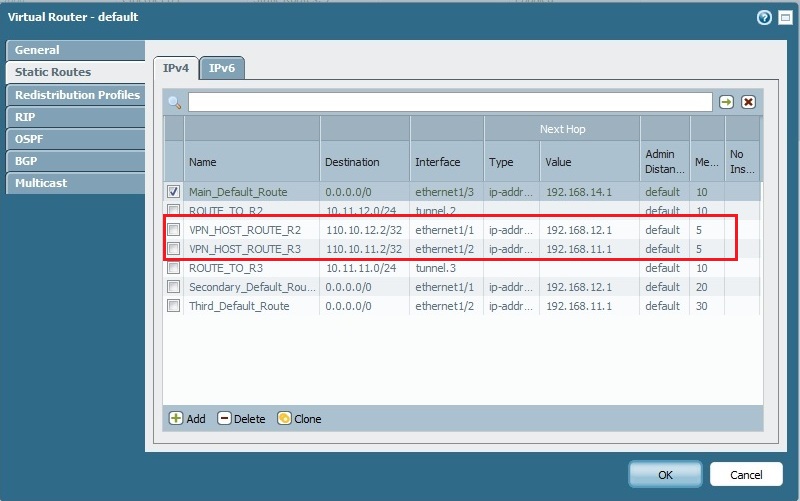Select the Third_Default_Route checkbox
Viewport: 800px width, 501px height.
tap(175, 306)
